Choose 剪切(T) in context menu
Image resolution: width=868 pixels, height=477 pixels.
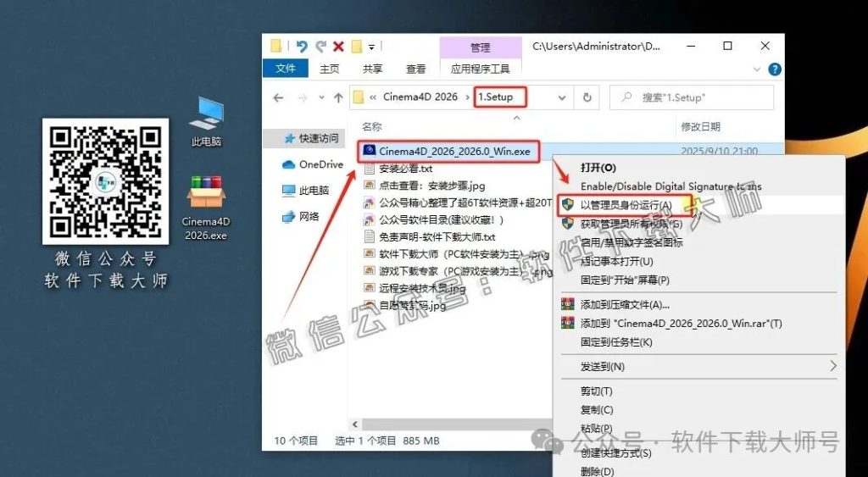(x=596, y=391)
